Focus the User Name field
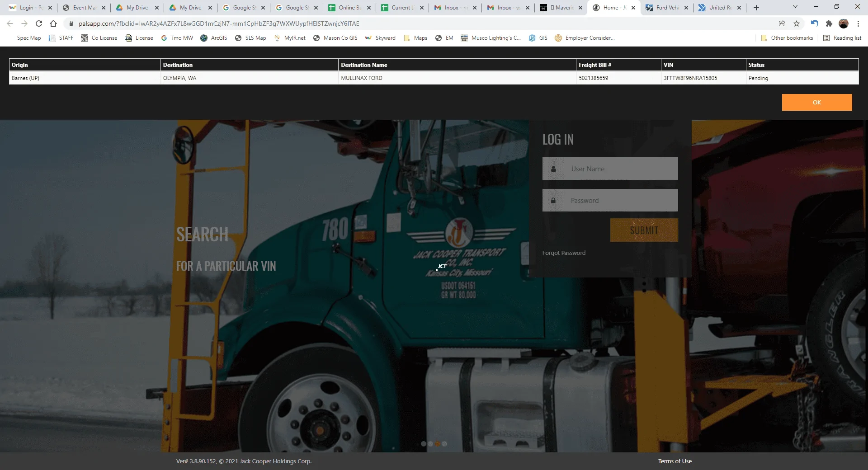Screen dimensions: 868x470 (610, 169)
